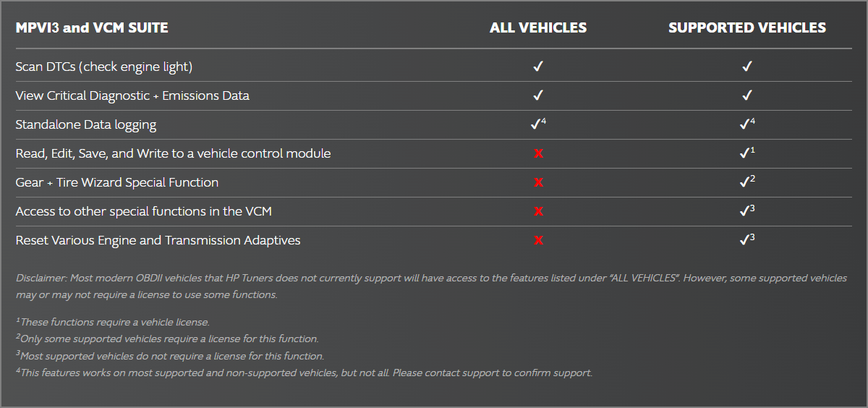This screenshot has width=868, height=408.
Task: Click All Vehicles checkmark for Standalone Data logging
Action: 536,124
